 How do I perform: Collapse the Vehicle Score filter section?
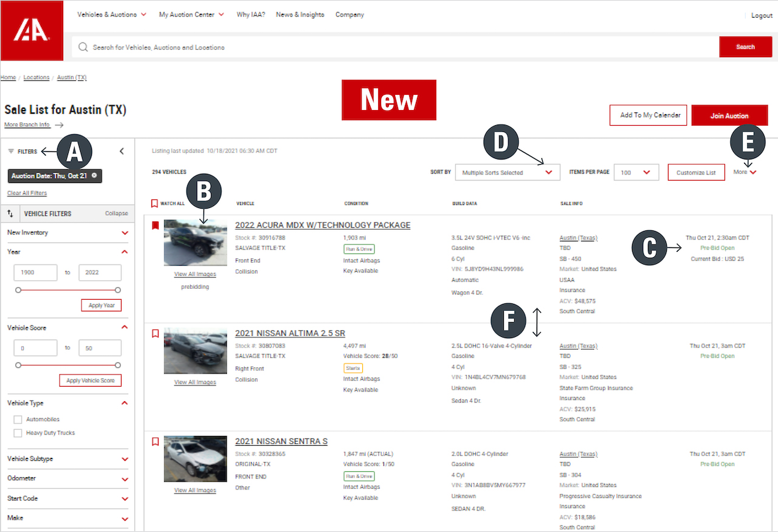pos(125,327)
